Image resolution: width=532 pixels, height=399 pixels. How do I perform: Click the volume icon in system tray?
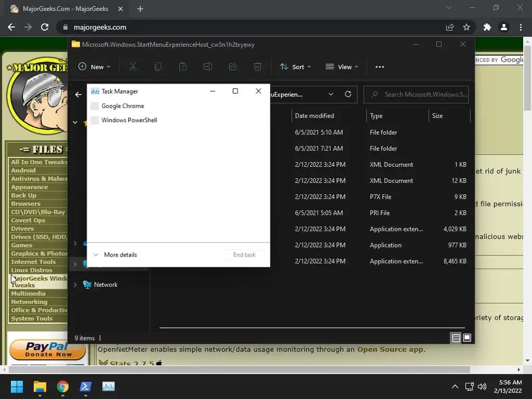click(482, 387)
